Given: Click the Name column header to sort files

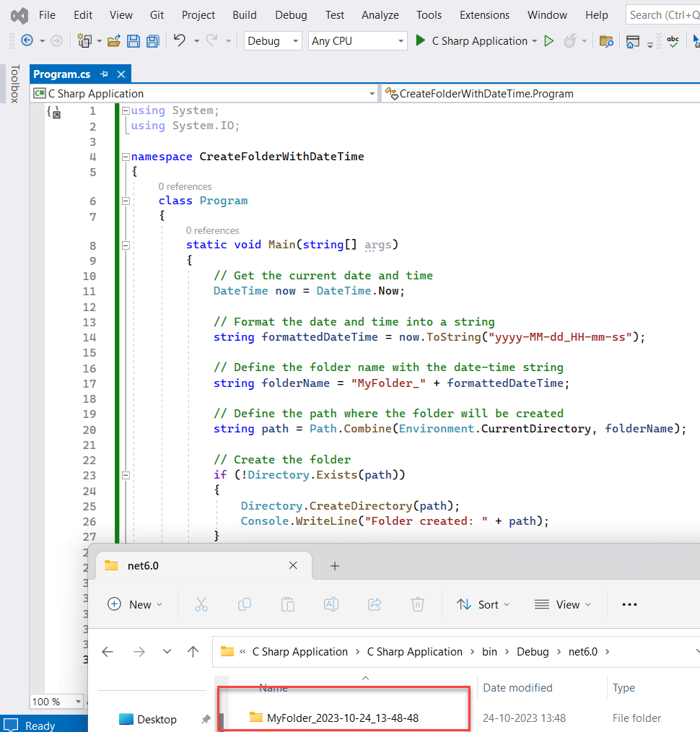Looking at the screenshot, I should (x=273, y=687).
